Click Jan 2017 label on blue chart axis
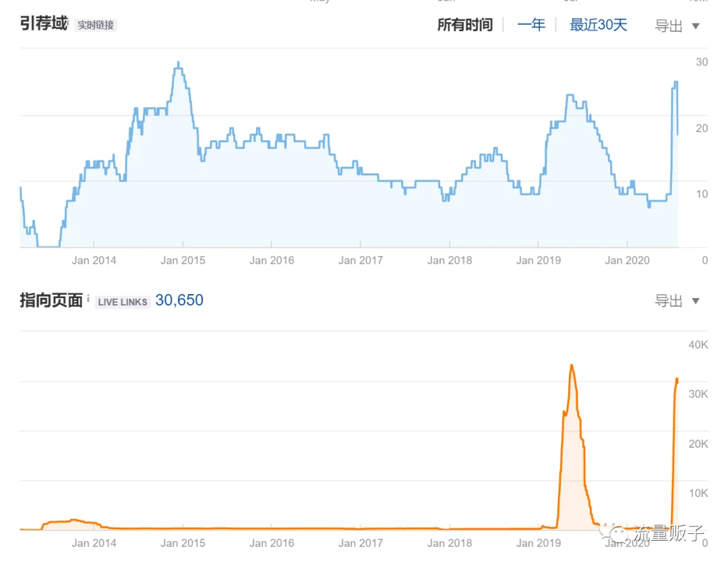The height and width of the screenshot is (565, 728). 360,260
